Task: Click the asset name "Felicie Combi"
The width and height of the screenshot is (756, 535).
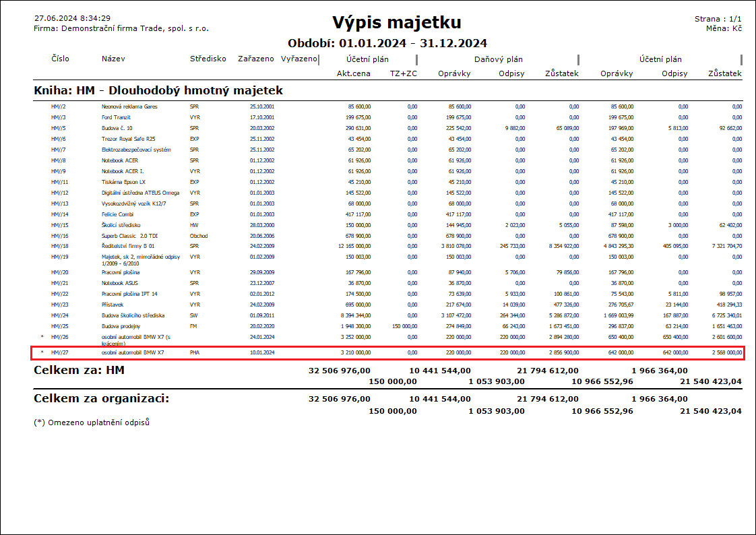Action: pyautogui.click(x=117, y=214)
